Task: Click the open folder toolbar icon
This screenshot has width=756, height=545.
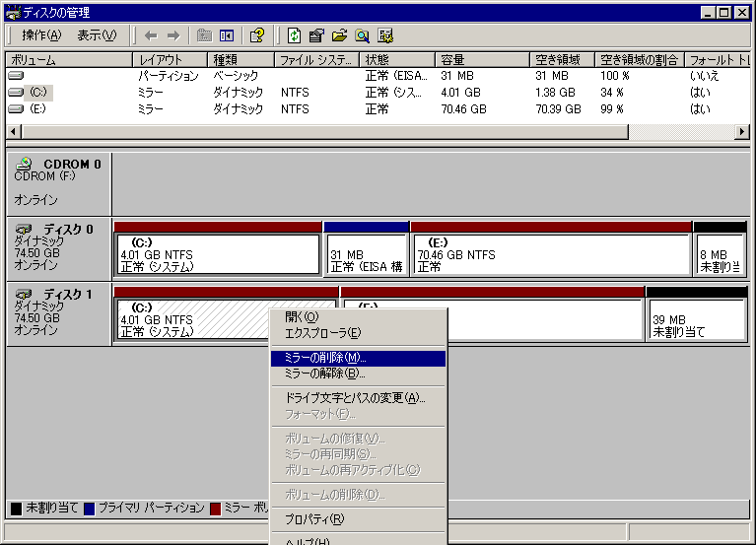Action: point(339,35)
